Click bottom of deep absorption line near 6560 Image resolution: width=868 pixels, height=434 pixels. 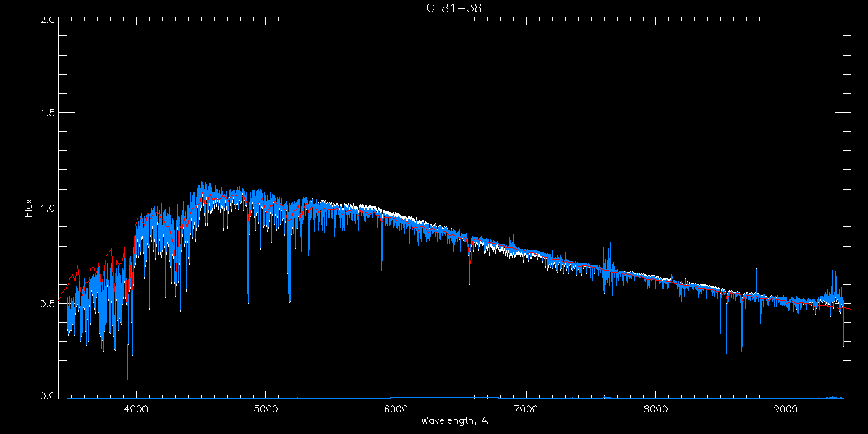pyautogui.click(x=469, y=336)
